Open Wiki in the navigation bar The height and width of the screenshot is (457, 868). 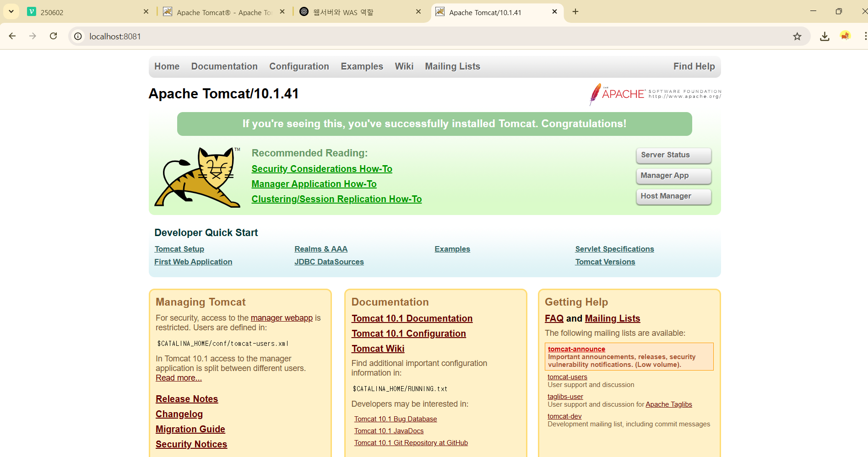tap(404, 66)
